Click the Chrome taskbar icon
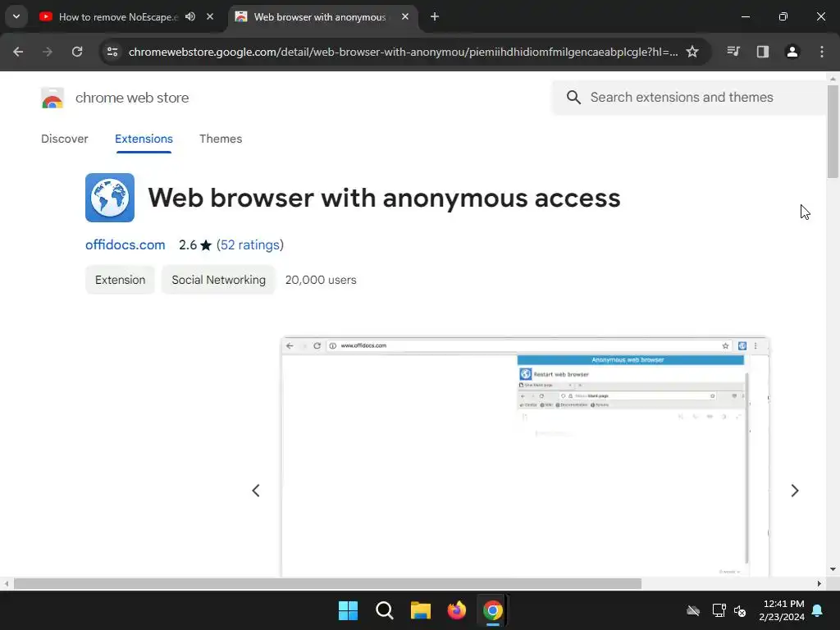Viewport: 840px width, 630px height. pos(493,610)
